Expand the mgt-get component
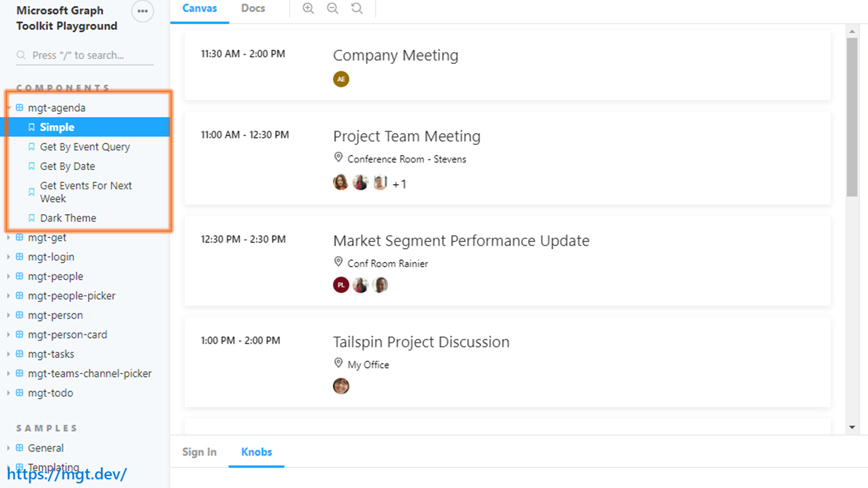 [47, 237]
